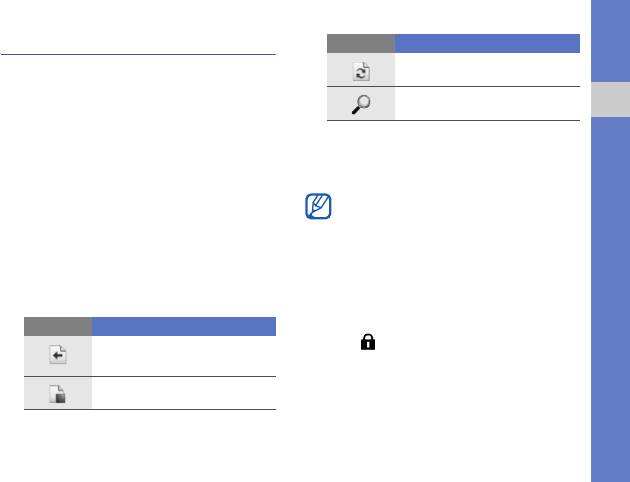Click empty cell beside the back arrow icon

pos(183,355)
